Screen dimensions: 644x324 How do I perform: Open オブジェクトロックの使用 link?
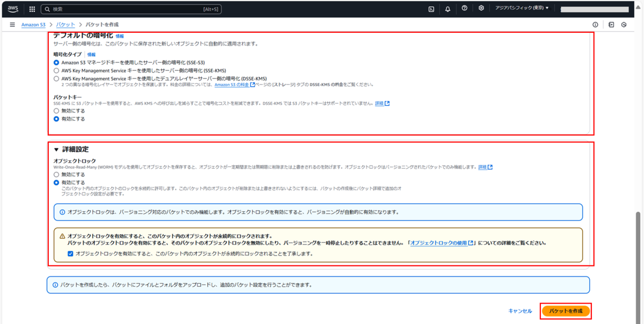[x=442, y=243]
